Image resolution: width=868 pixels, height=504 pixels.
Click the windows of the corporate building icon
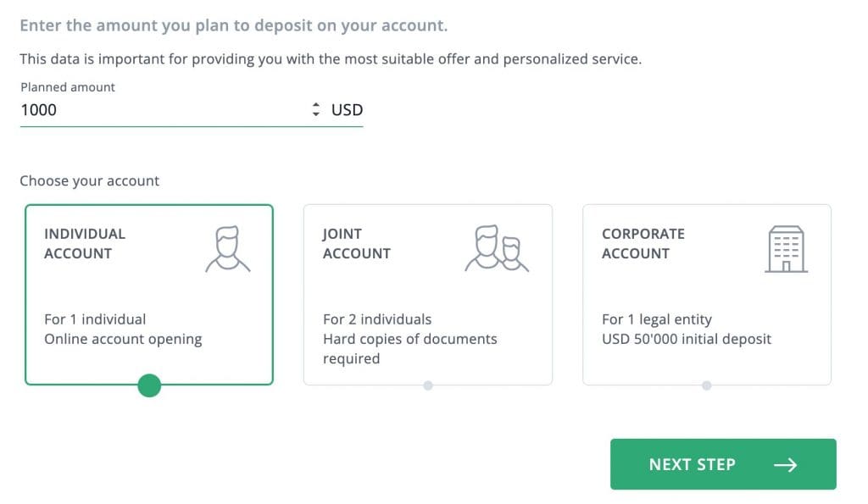pos(786,246)
